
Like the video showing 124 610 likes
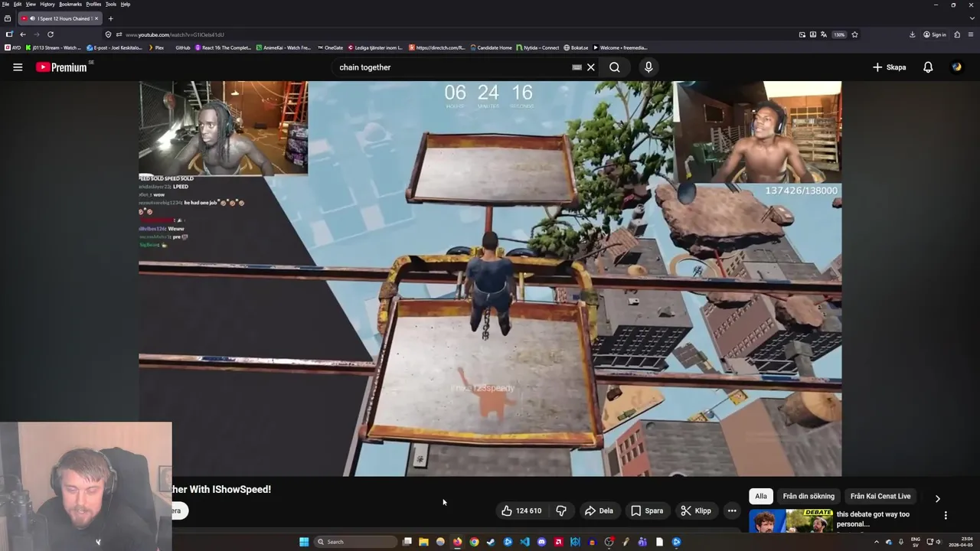(x=522, y=510)
